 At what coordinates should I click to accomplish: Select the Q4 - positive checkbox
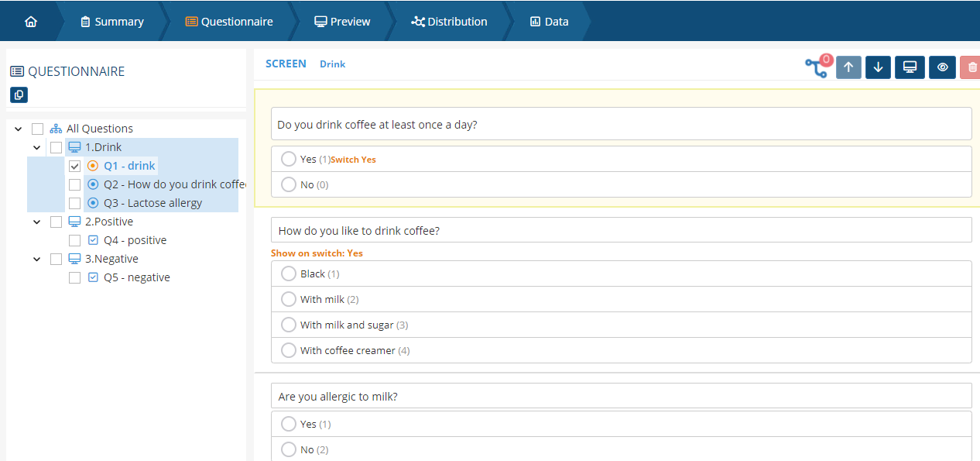75,240
